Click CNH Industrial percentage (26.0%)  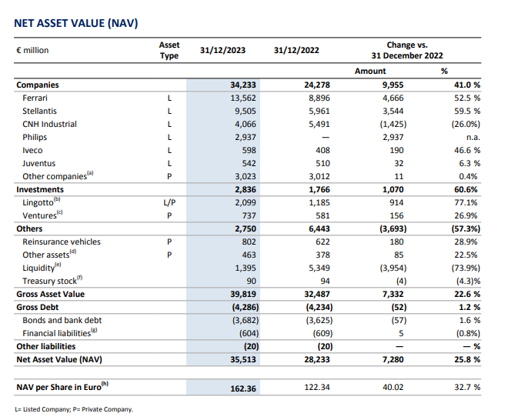(466, 124)
